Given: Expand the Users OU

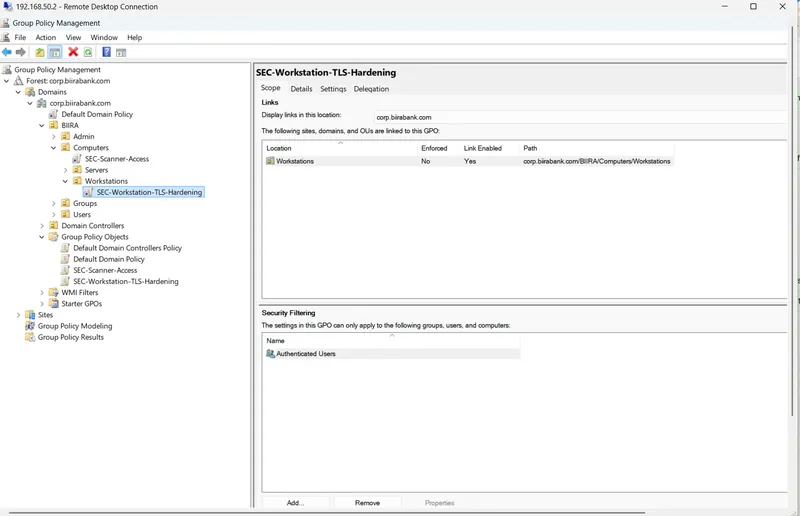Looking at the screenshot, I should 54,215.
